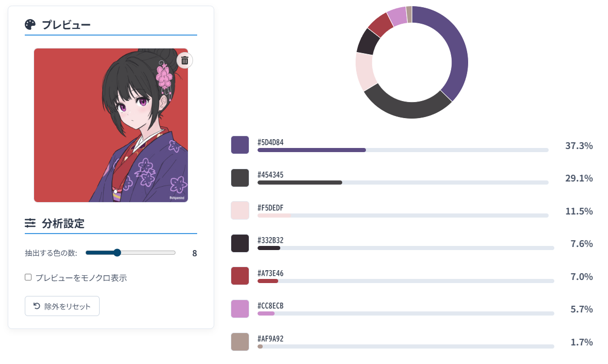Pick the #F5DEDF pale pink swatch

[x=240, y=210]
